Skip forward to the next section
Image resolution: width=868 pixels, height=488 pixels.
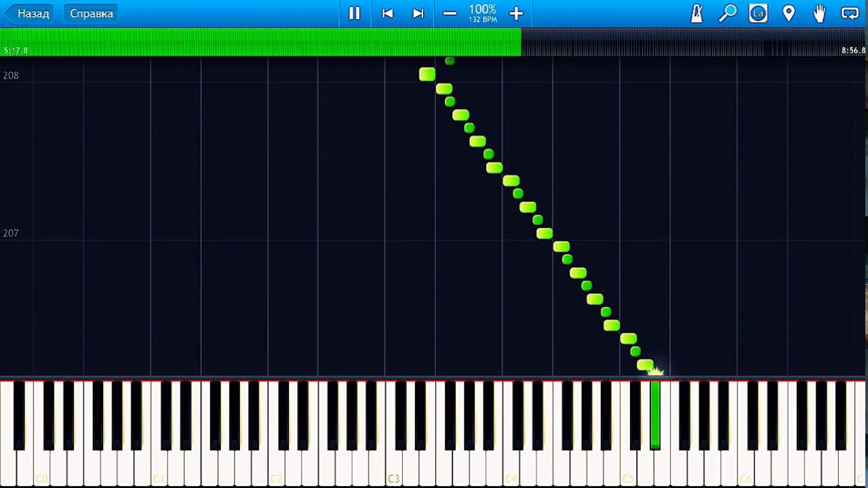click(418, 13)
